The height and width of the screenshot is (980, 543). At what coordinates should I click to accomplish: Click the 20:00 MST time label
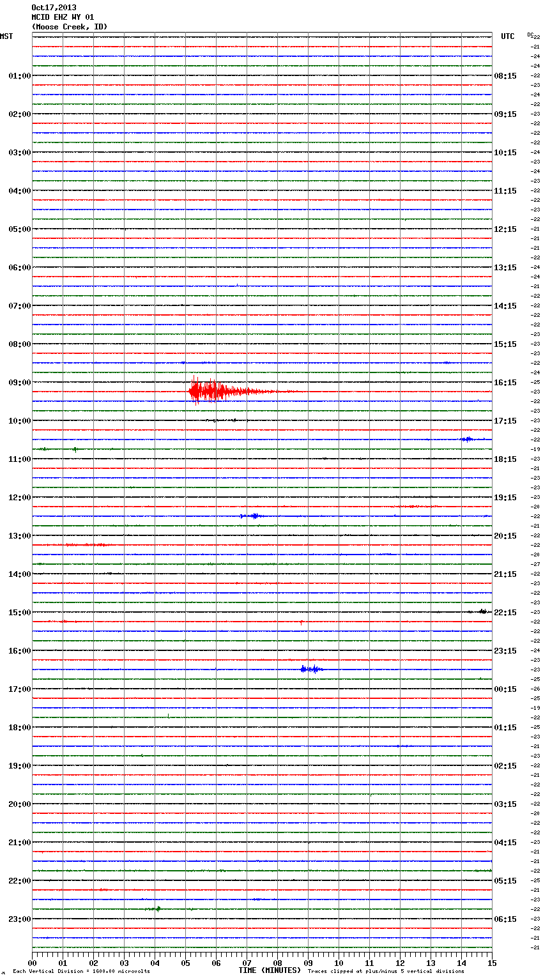point(20,804)
